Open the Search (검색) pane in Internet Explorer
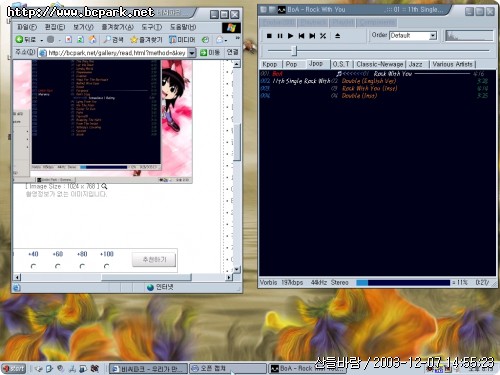Image resolution: width=500 pixels, height=375 pixels. (113, 40)
